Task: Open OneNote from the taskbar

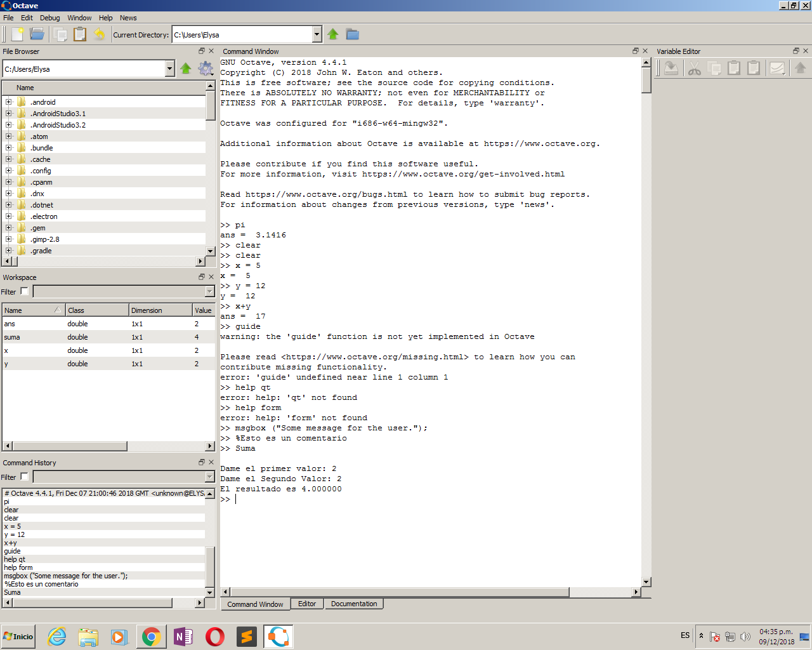Action: pyautogui.click(x=183, y=637)
